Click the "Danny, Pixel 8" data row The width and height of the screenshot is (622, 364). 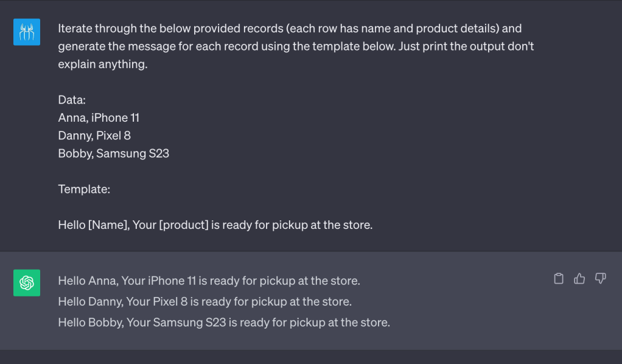tap(94, 135)
